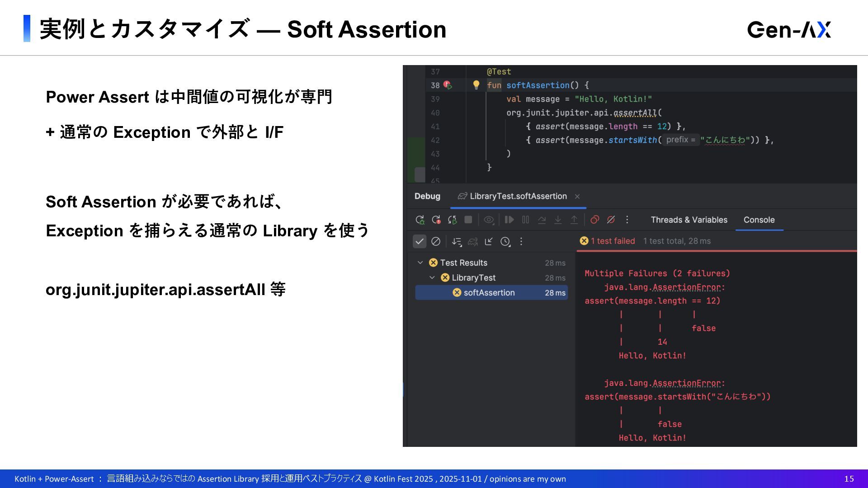The height and width of the screenshot is (488, 868).
Task: Open test history clock icon
Action: [505, 242]
